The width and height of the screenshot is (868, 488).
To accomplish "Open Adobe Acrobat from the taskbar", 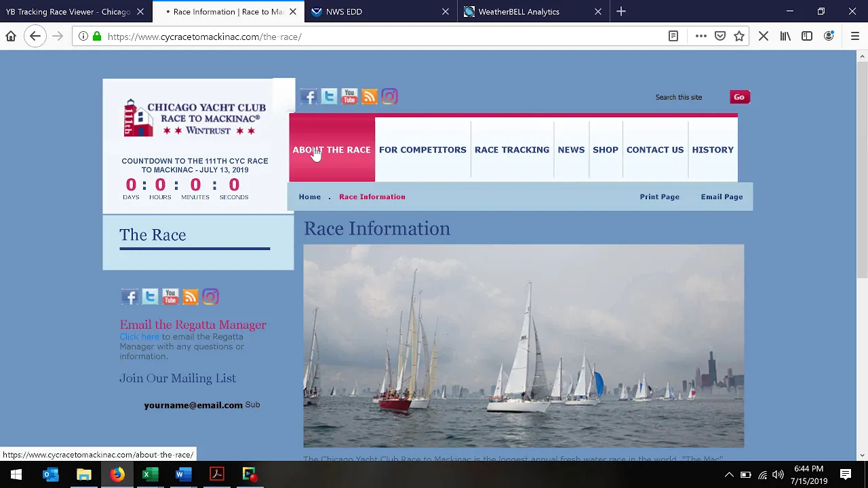I will (217, 474).
